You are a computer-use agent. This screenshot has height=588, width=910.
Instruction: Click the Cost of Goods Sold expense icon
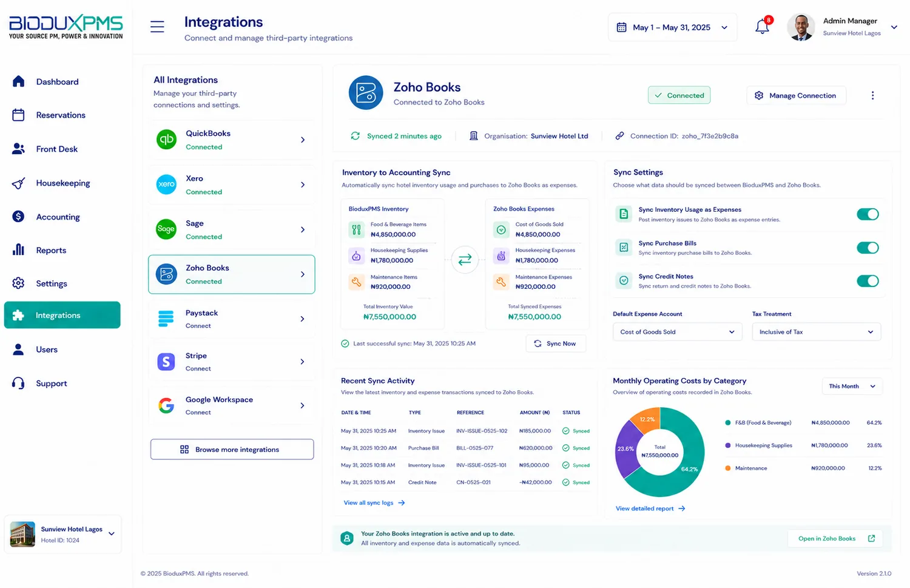click(x=501, y=229)
